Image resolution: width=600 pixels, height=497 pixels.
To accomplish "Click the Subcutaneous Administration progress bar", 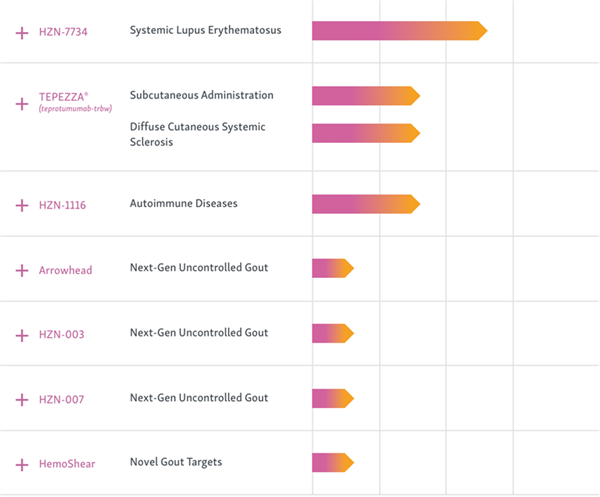I will pyautogui.click(x=366, y=96).
